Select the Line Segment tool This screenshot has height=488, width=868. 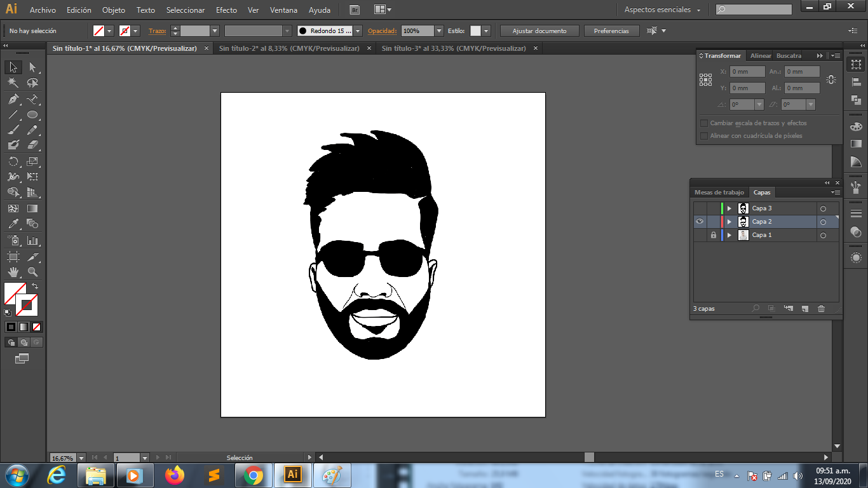(13, 115)
